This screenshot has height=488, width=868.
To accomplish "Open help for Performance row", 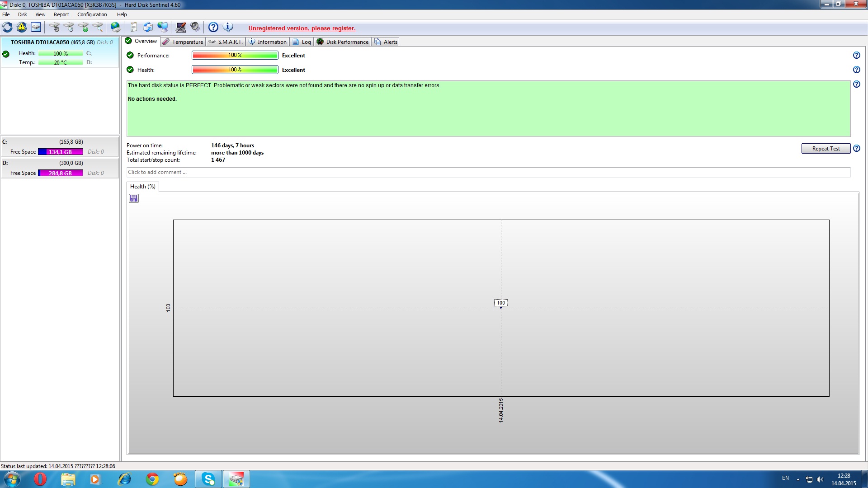I will (x=856, y=55).
